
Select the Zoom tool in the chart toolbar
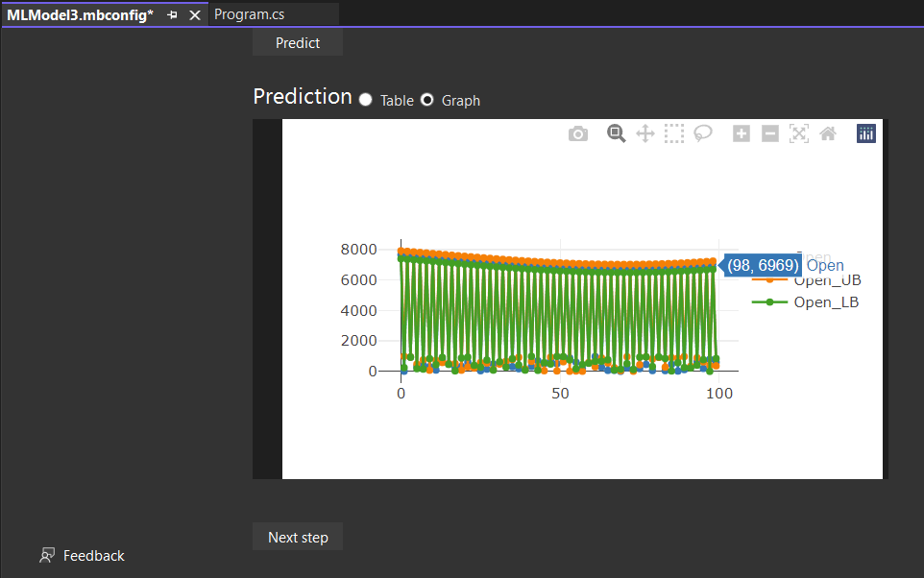coord(616,133)
